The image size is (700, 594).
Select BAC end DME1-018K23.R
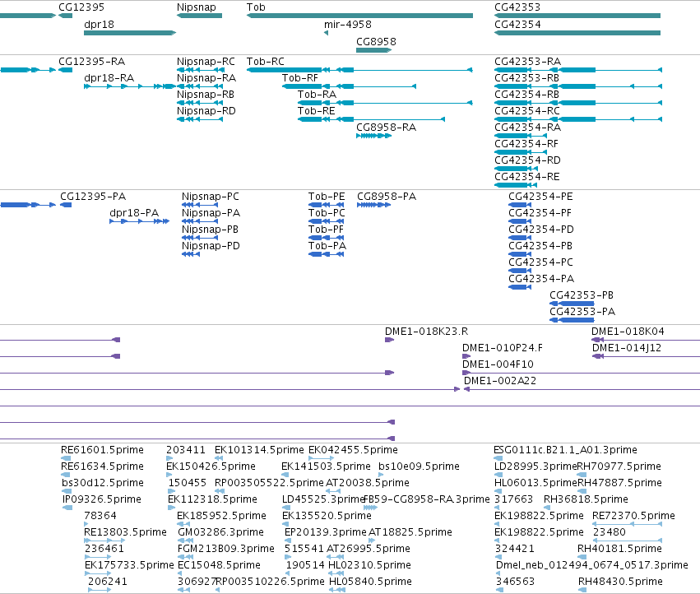tap(426, 332)
